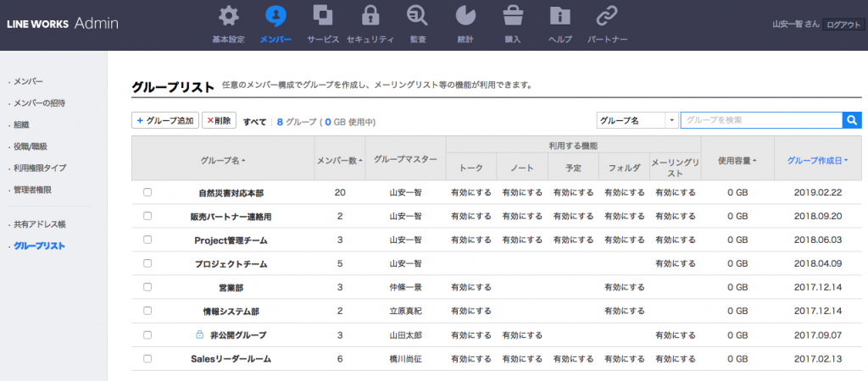868x381 pixels.
Task: Open the グループ名 search filter dropdown
Action: [x=637, y=121]
